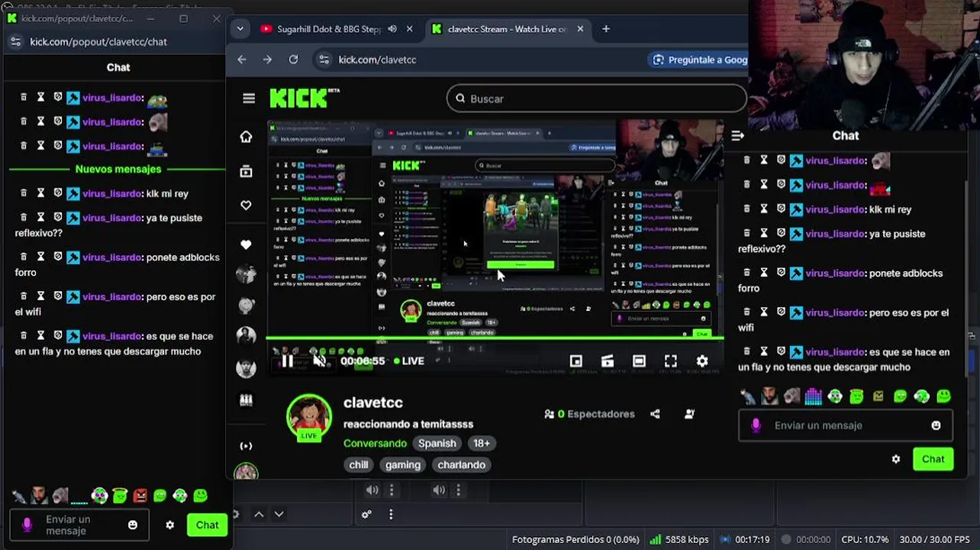980x550 pixels.
Task: Insert the red angry emote in popout chat
Action: [140, 497]
